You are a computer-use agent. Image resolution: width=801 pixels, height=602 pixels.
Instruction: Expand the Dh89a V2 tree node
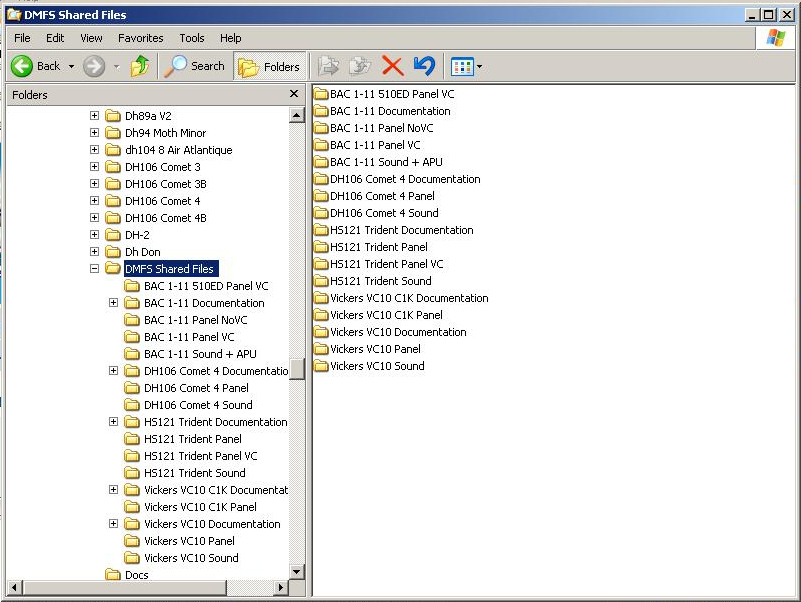pos(95,115)
